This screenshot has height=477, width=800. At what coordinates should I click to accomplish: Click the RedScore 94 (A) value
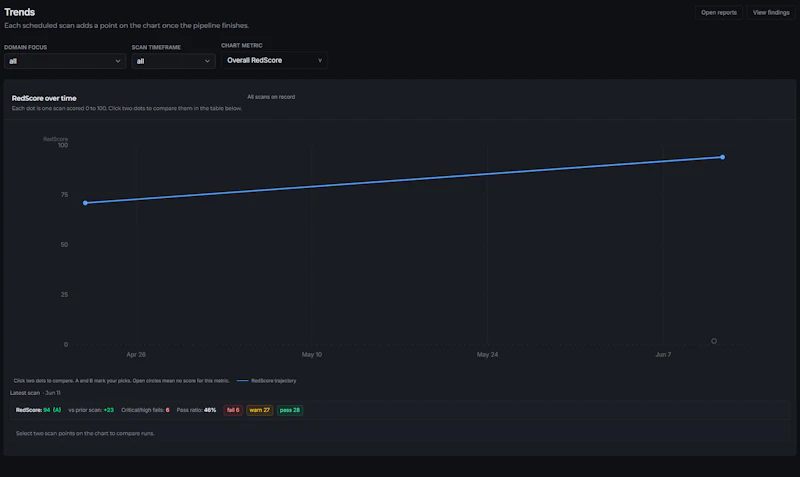point(38,410)
